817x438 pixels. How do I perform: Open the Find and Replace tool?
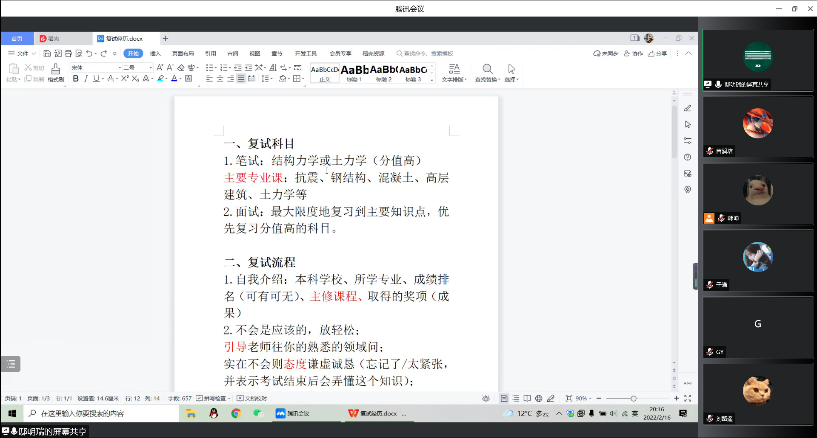[x=486, y=72]
